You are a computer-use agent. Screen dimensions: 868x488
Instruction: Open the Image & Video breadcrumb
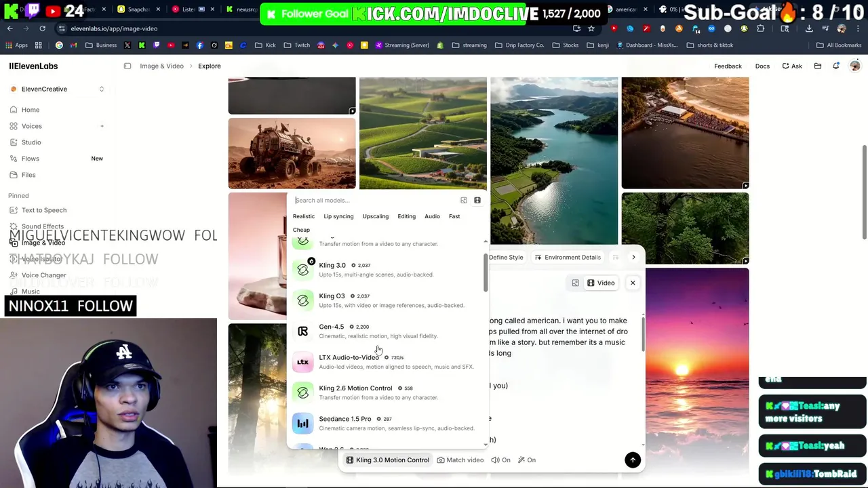(x=161, y=66)
